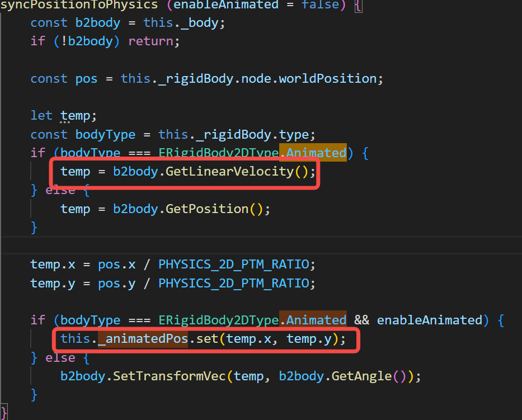Click '.set' method on the _animatedPos line

[x=204, y=339]
